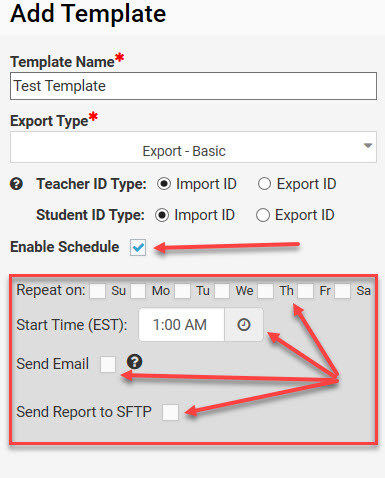Tick the Mo repeat day checkbox
Image resolution: width=385 pixels, height=478 pixels.
[x=138, y=291]
